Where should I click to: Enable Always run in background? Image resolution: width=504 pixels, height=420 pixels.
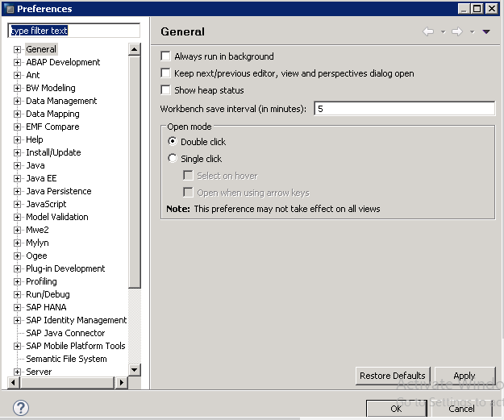[x=166, y=56]
